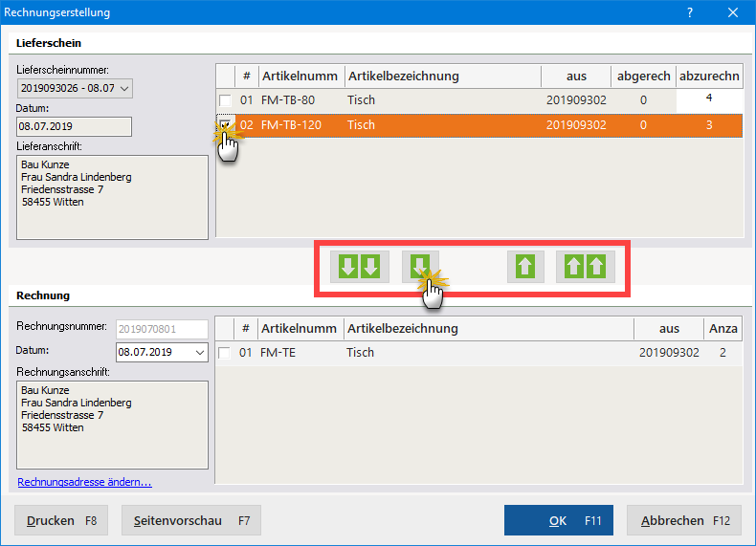Viewport: 756px width, 546px height.
Task: Confirm with the OK F11 button
Action: coord(559,521)
